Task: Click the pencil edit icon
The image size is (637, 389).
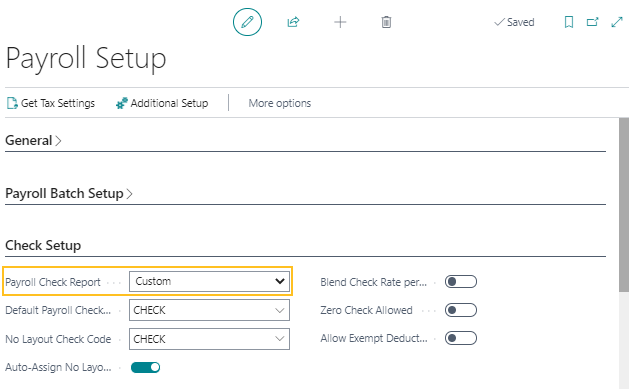Action: (x=247, y=22)
